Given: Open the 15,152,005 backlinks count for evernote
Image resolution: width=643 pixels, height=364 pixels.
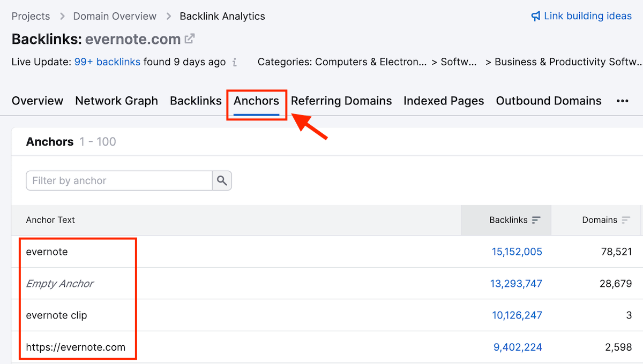Looking at the screenshot, I should pos(516,252).
